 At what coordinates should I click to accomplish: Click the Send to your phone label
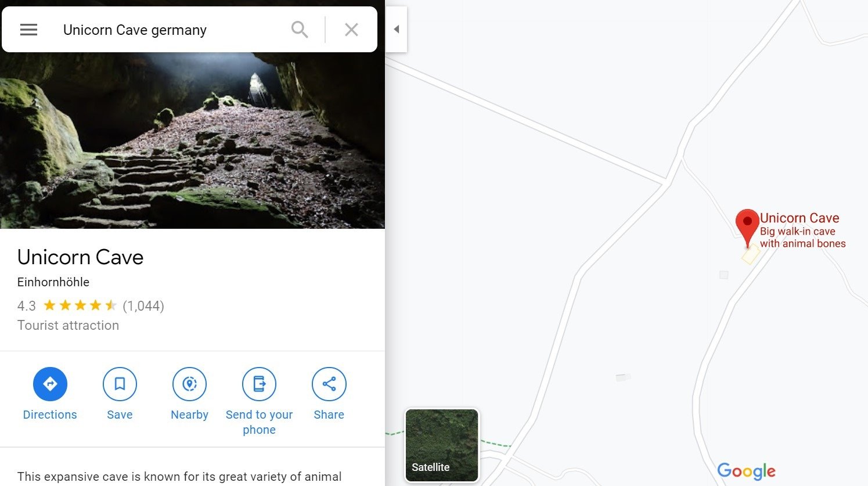[259, 422]
